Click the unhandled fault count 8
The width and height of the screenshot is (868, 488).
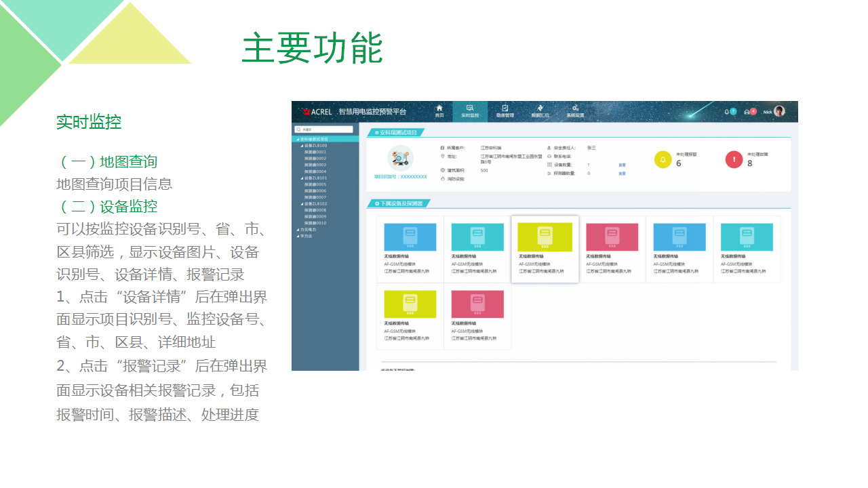point(750,163)
